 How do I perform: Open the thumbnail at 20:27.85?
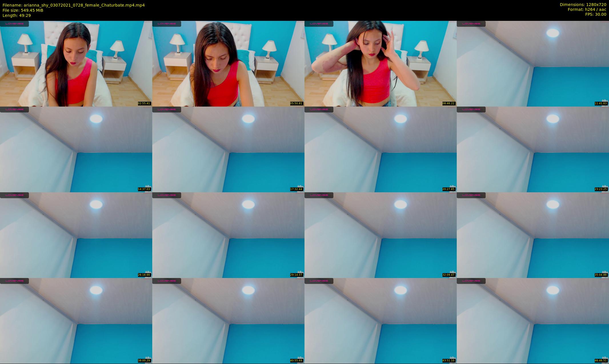pyautogui.click(x=380, y=149)
